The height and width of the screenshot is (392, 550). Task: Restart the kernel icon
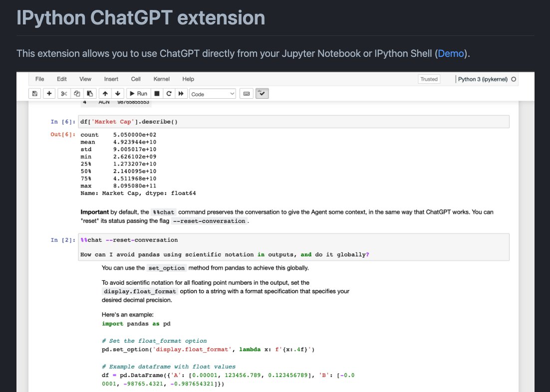pos(169,94)
